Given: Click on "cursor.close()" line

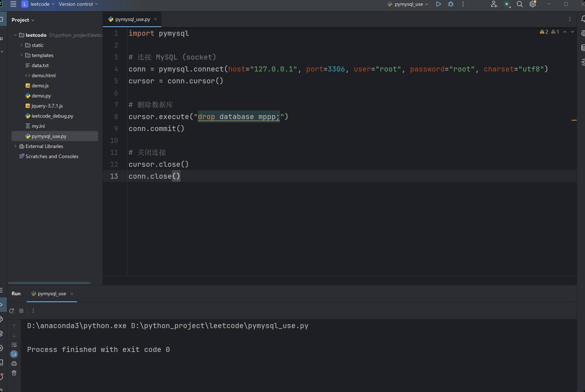Looking at the screenshot, I should [158, 164].
